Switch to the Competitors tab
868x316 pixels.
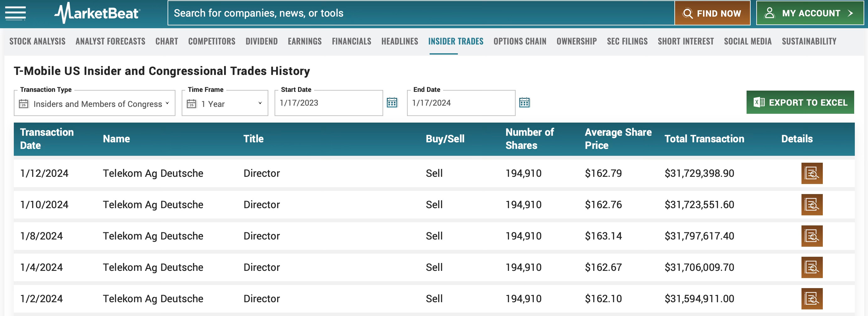(212, 41)
